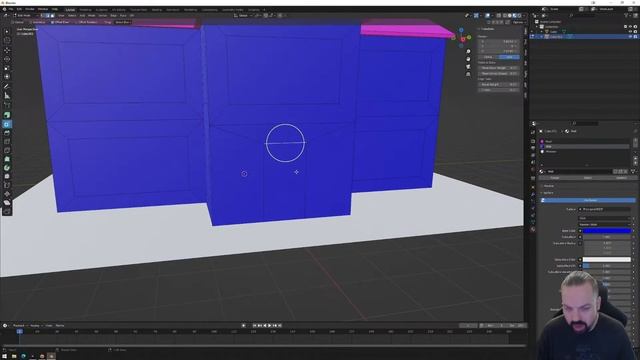Switch to Modeling workspace tab

pos(86,9)
